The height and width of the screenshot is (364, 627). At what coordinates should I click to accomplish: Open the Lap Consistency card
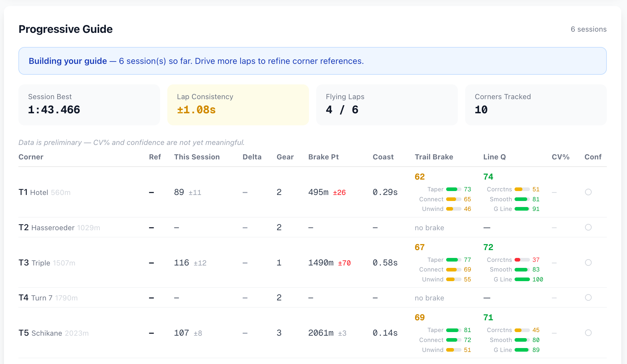click(238, 105)
